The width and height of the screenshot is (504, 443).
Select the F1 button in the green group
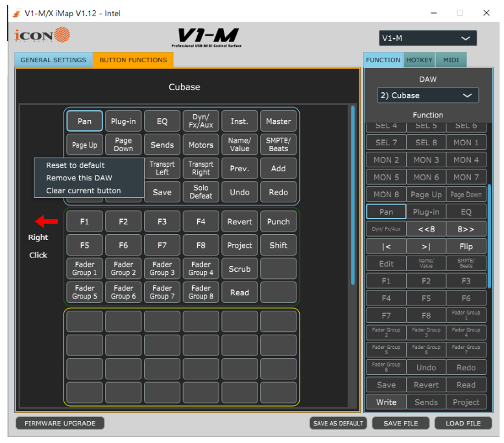84,222
